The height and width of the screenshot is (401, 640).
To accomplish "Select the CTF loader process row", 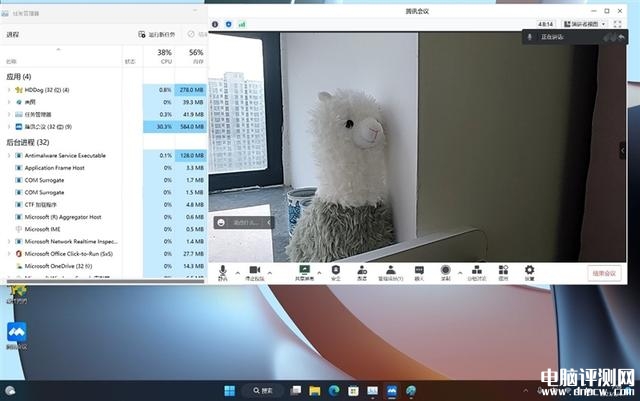I will coord(104,205).
